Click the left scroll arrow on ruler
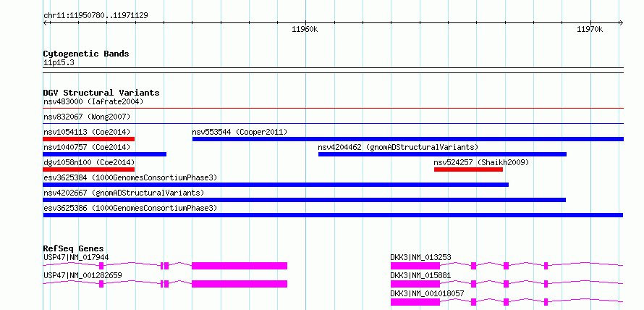The height and width of the screenshot is (310, 644). [x=46, y=23]
